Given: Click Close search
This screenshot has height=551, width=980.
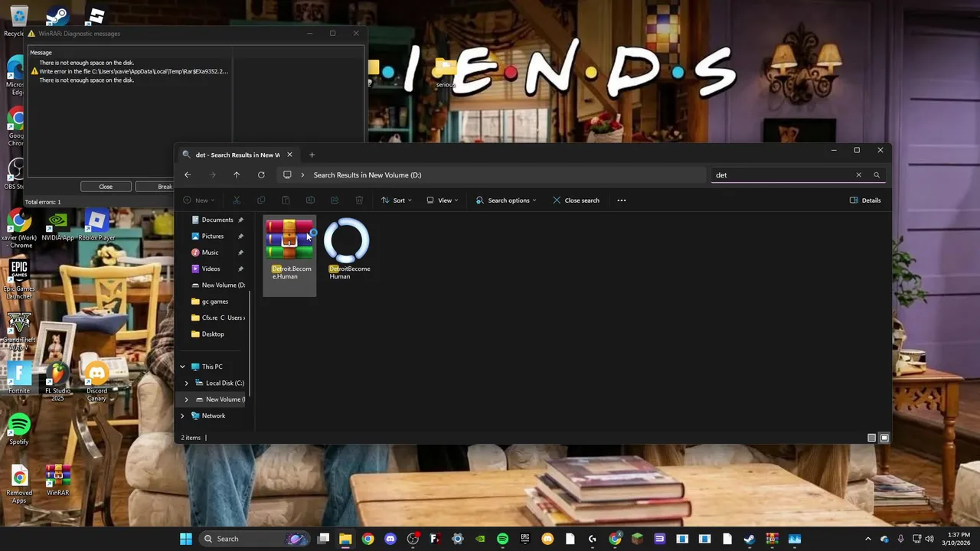Looking at the screenshot, I should click(576, 201).
